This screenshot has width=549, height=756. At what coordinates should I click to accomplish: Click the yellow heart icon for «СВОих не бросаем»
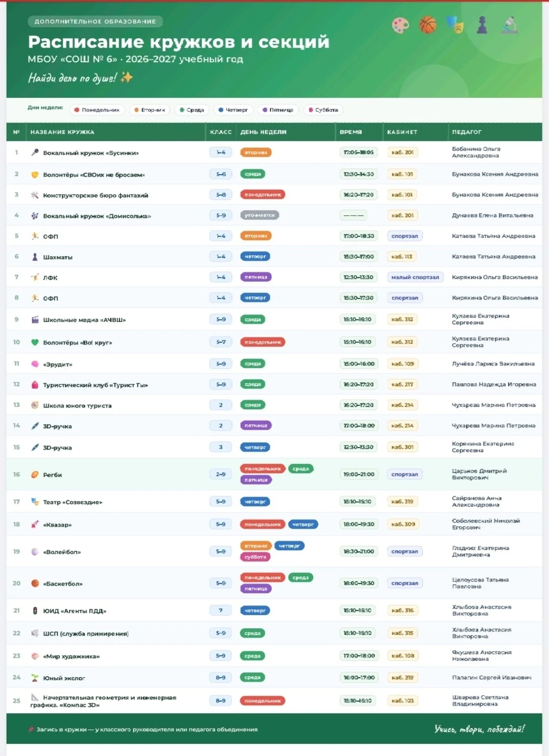tap(35, 175)
